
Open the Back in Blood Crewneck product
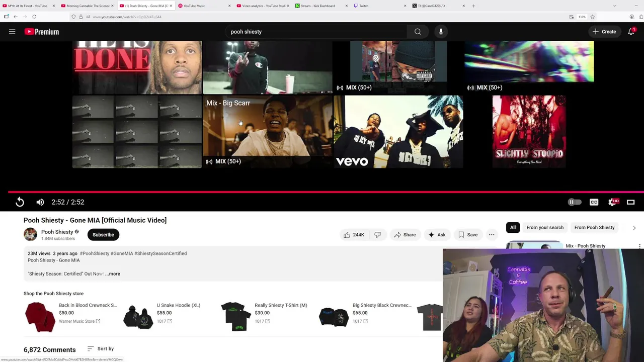(70, 317)
